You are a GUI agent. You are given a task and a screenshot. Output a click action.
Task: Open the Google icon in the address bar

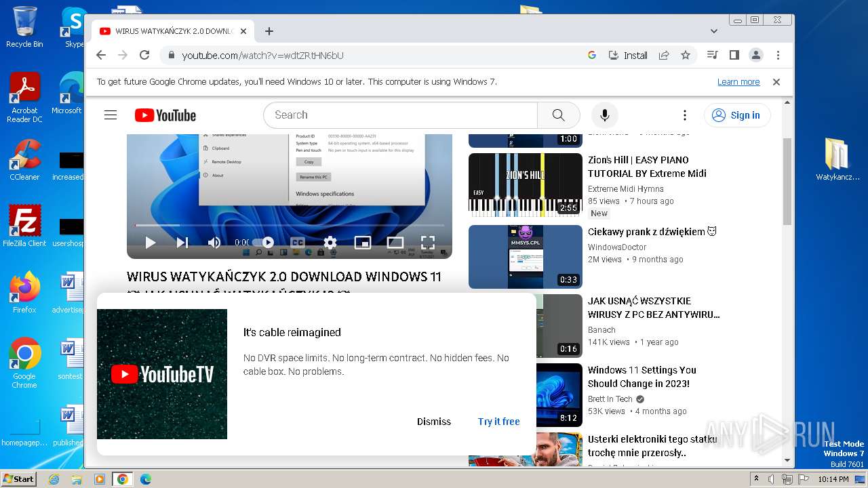pos(592,56)
